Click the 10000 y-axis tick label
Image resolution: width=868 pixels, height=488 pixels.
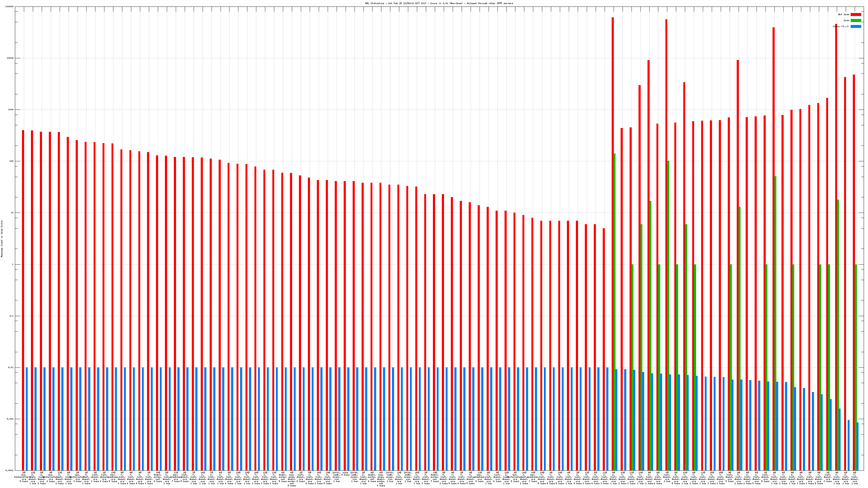[11, 58]
